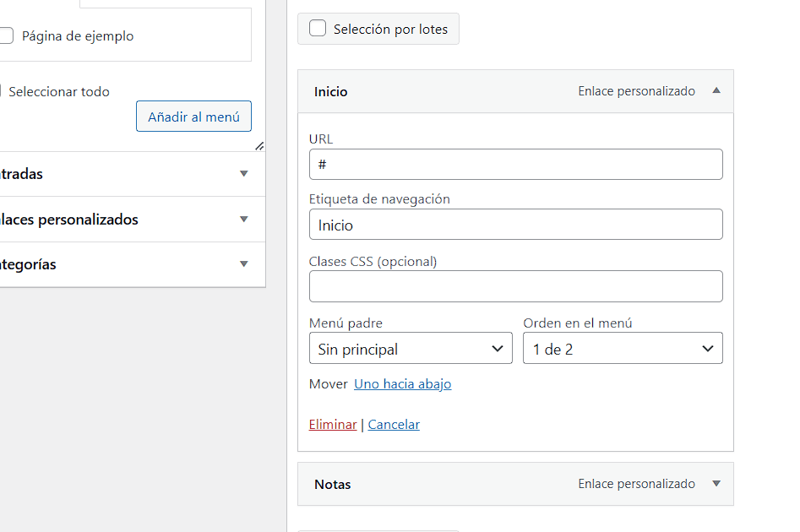Open the Menú padre dropdown
The image size is (800, 532).
[x=411, y=349]
